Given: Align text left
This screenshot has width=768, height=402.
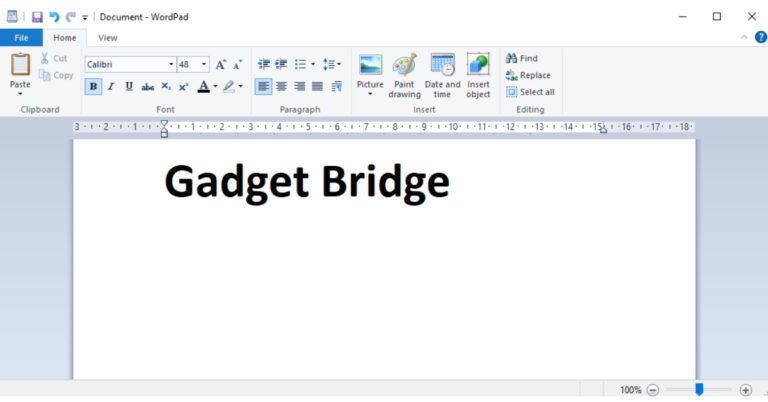Looking at the screenshot, I should (264, 87).
